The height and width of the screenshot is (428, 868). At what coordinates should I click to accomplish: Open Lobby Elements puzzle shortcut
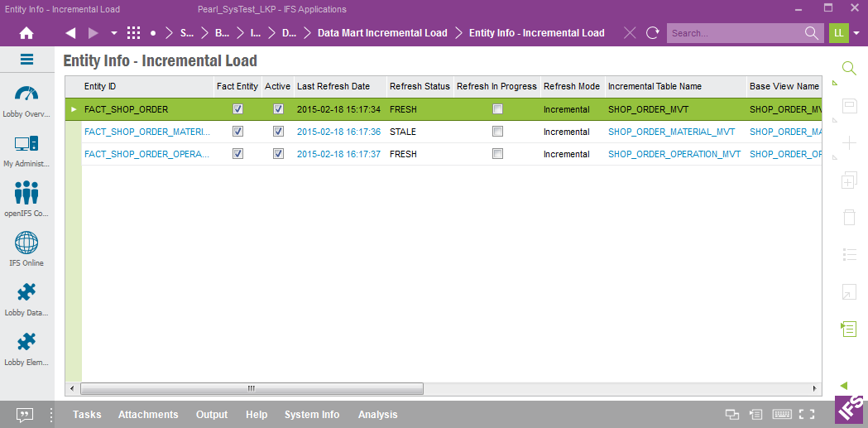pyautogui.click(x=26, y=349)
